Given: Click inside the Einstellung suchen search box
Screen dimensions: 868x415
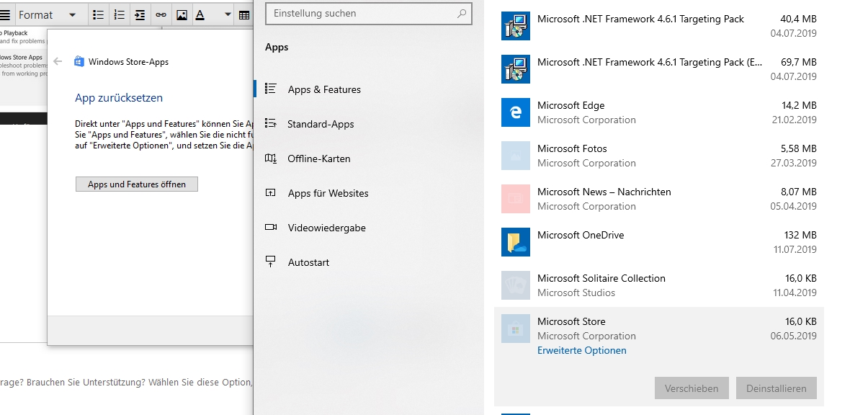Looking at the screenshot, I should (369, 13).
